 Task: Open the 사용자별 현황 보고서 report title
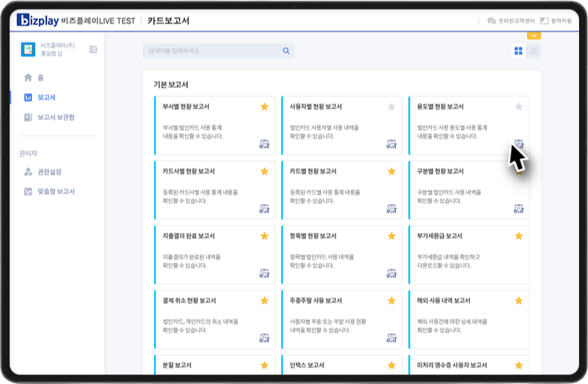(315, 106)
